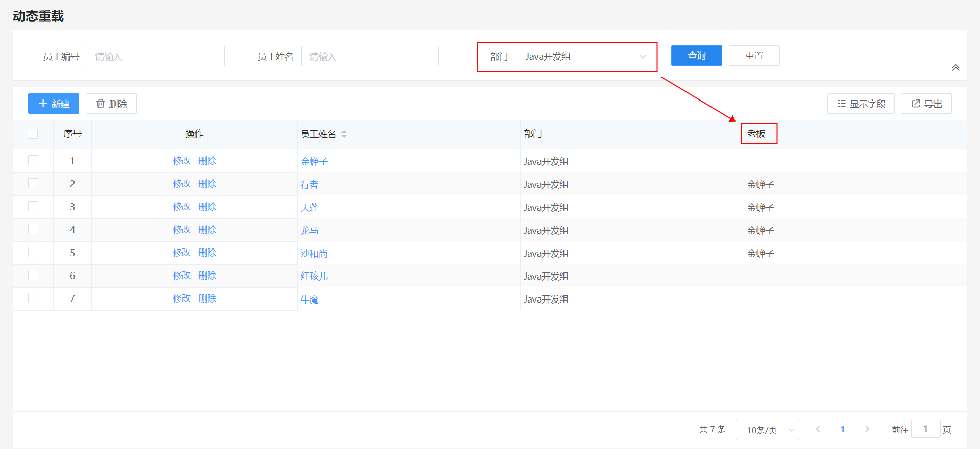Image resolution: width=980 pixels, height=449 pixels.
Task: Collapse the search panel with double chevron
Action: [955, 68]
